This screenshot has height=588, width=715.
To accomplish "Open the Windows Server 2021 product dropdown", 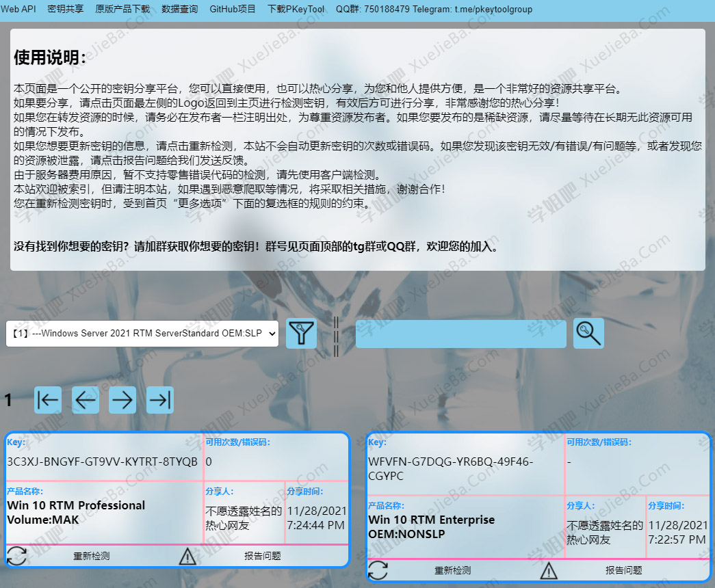I will point(142,334).
